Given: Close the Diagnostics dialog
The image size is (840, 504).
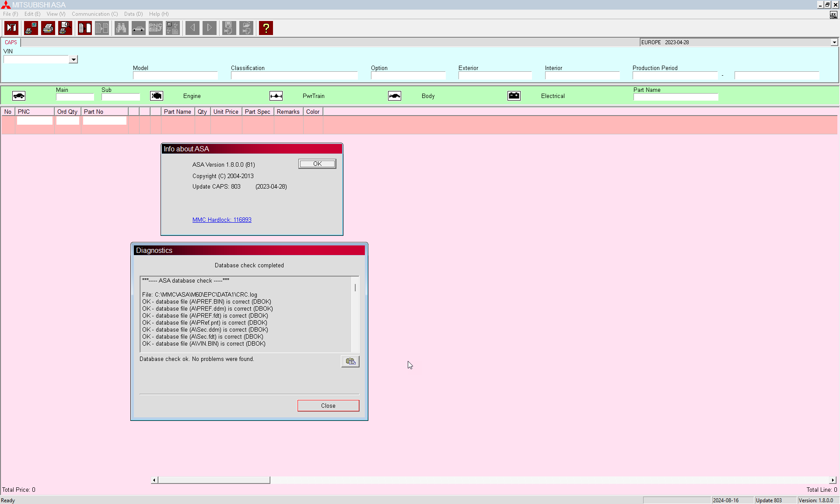Looking at the screenshot, I should pos(328,406).
